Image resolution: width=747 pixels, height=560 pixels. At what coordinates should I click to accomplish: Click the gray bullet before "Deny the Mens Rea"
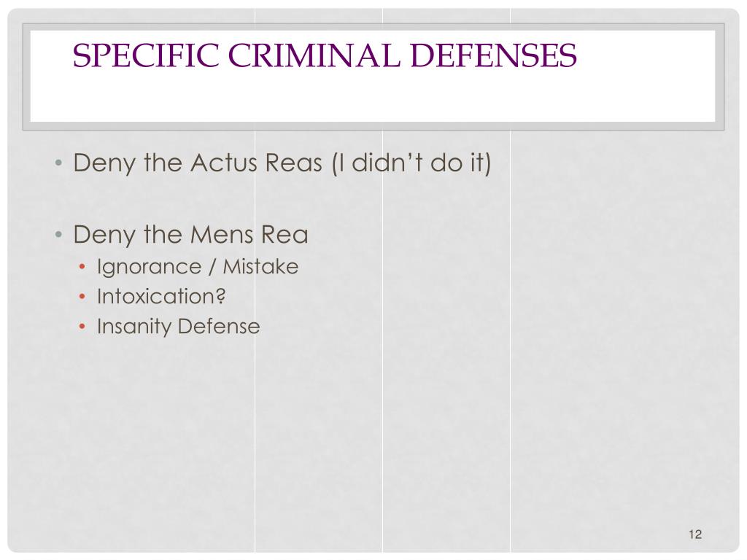[x=58, y=234]
